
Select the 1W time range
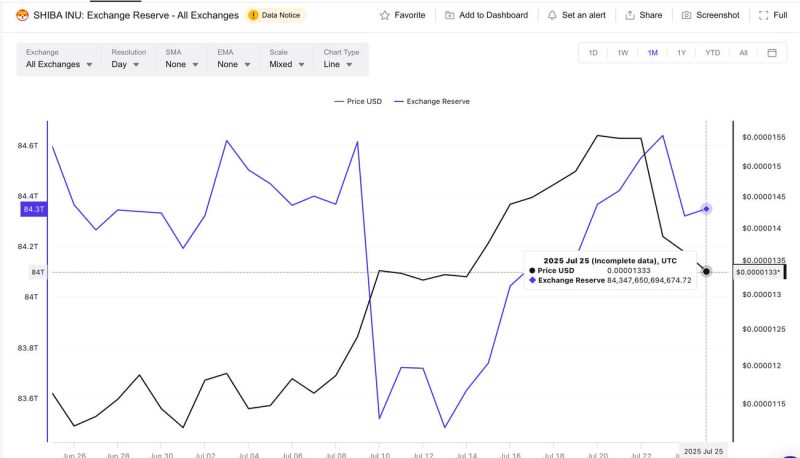pyautogui.click(x=622, y=53)
